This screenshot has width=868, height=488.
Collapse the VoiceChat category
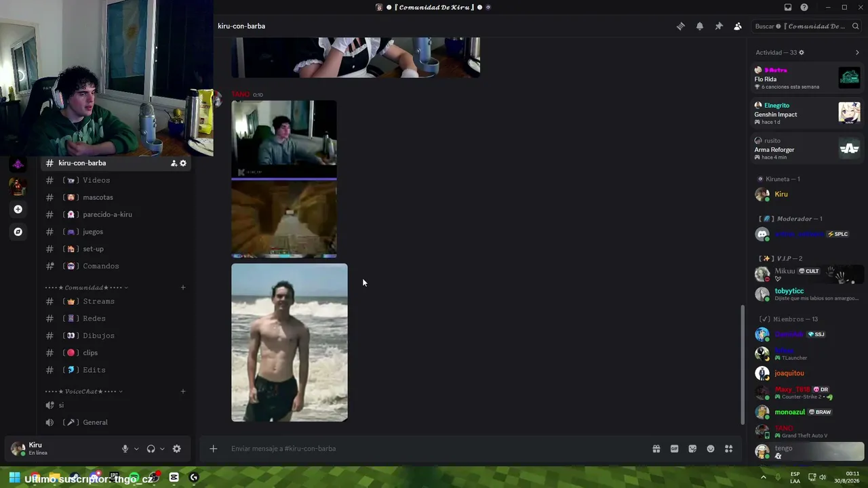click(x=84, y=392)
